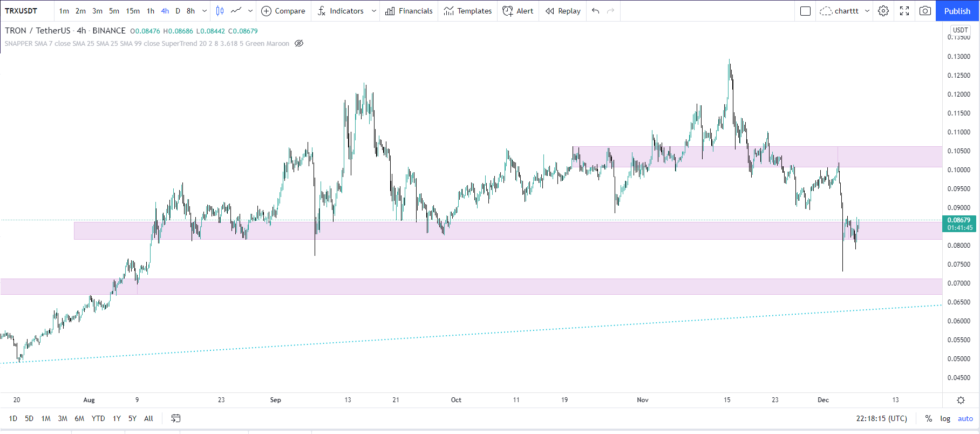Set date range to 6M

tap(79, 418)
